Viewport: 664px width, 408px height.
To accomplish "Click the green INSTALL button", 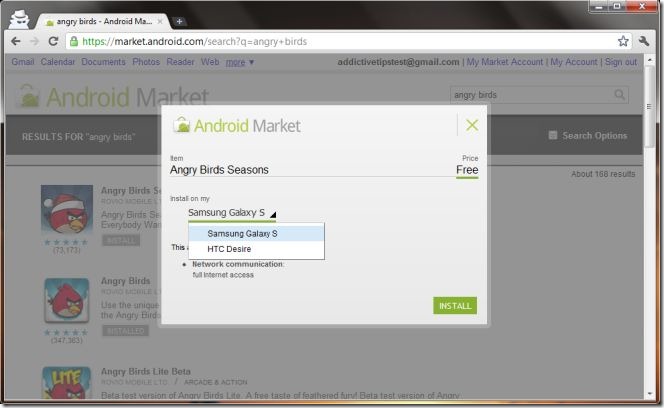I will tap(455, 305).
